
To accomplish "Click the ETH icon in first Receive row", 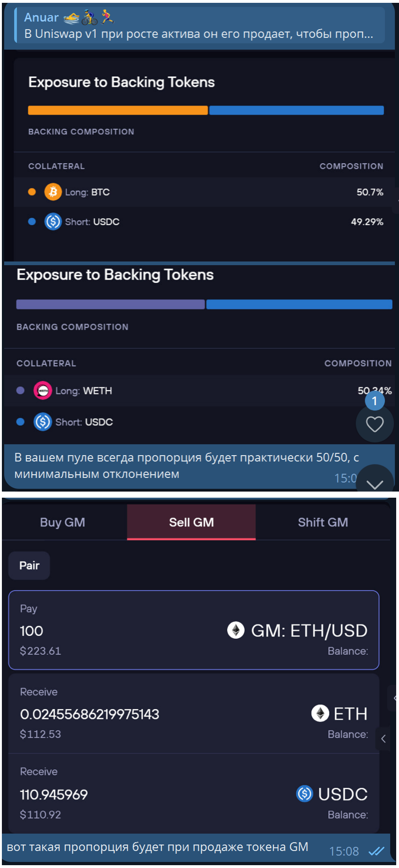I will point(320,713).
